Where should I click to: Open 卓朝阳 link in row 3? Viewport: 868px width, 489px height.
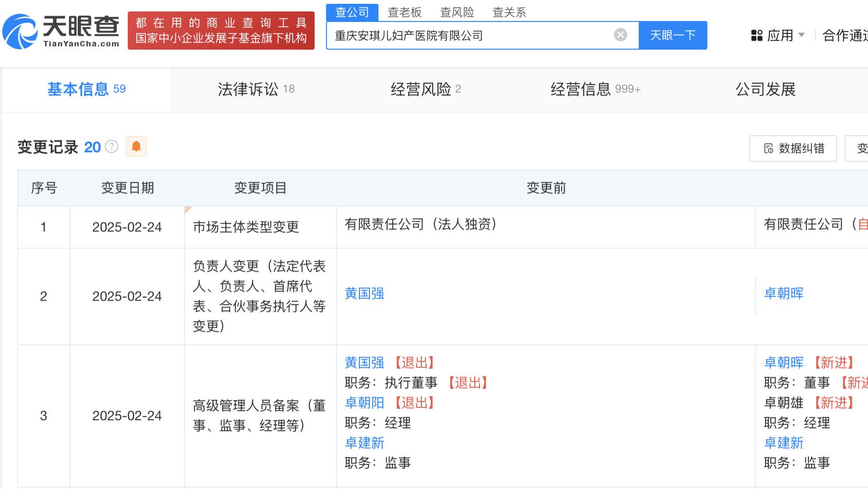coord(364,403)
